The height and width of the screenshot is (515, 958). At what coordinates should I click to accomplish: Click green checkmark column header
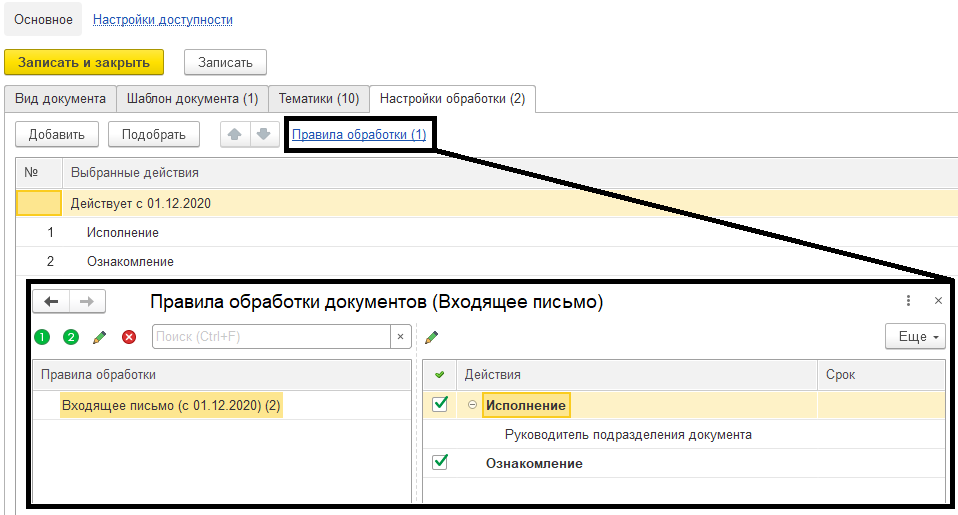click(x=439, y=374)
